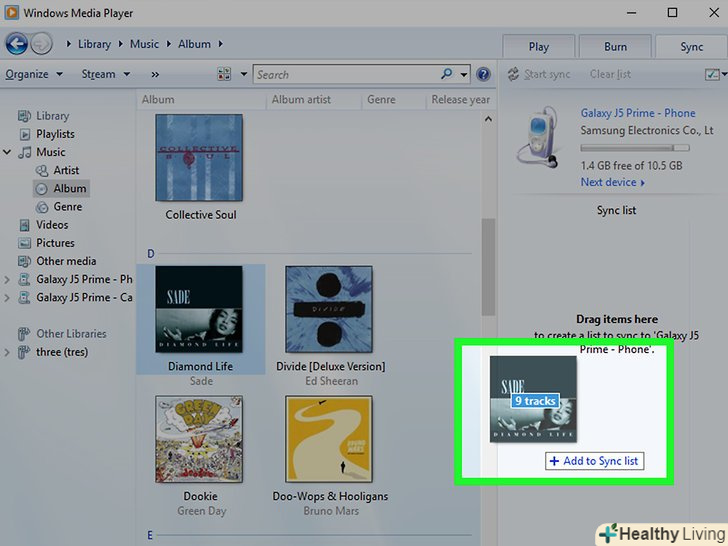Viewport: 728px width, 546px height.
Task: Click the Galaxy J5 Prime - Phone link
Action: tap(638, 113)
